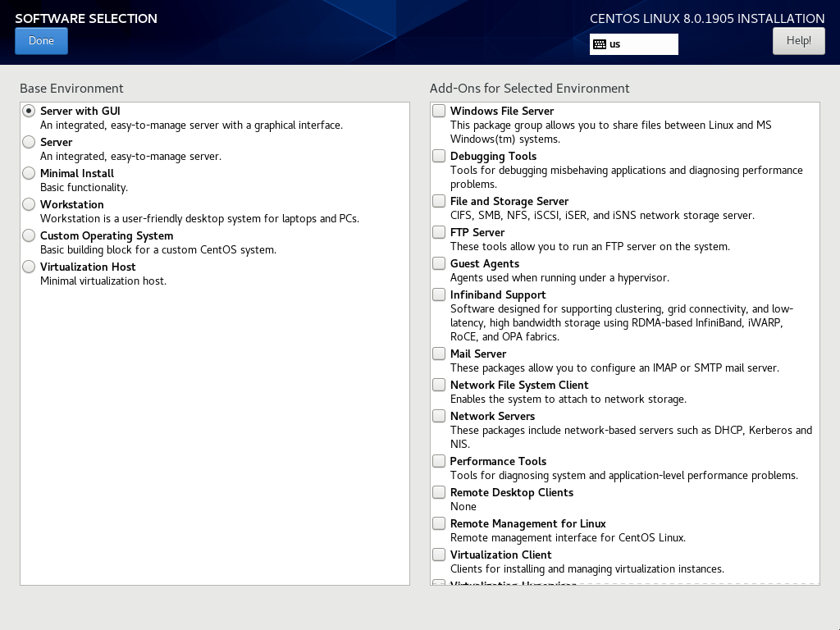840x630 pixels.
Task: Enable Remote Management for Linux
Action: (440, 523)
